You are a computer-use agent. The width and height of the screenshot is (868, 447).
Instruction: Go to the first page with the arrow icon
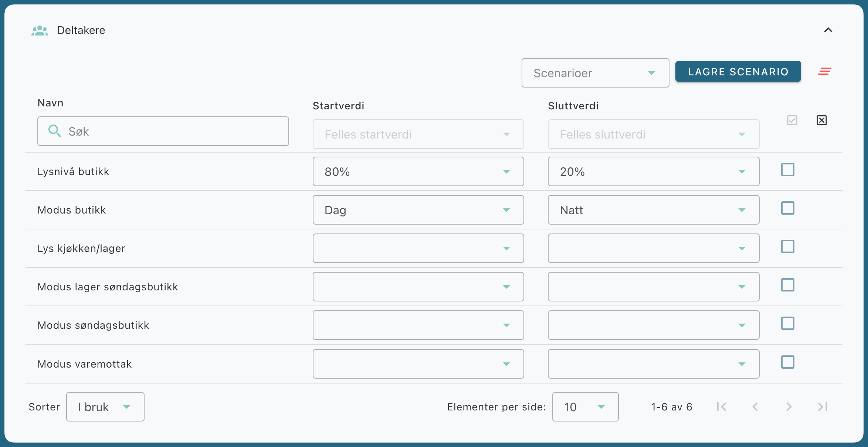pos(721,407)
